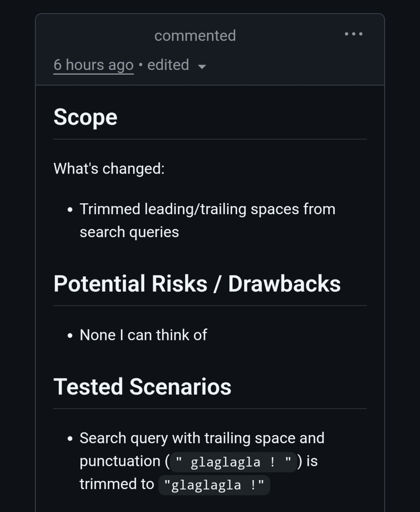Viewport: 420px width, 512px height.
Task: Click the "edited" label in comment header
Action: click(x=168, y=65)
